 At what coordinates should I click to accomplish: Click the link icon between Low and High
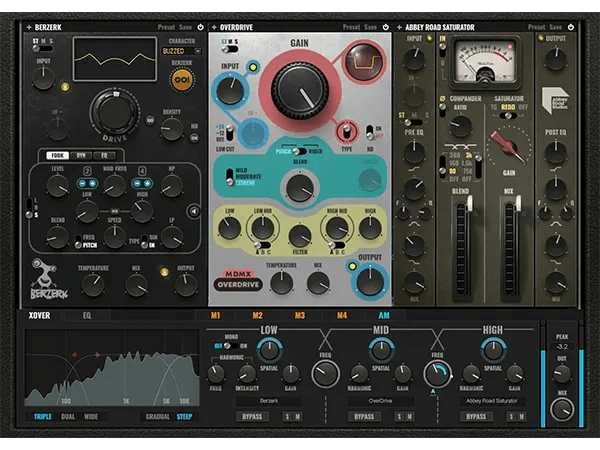[114, 211]
